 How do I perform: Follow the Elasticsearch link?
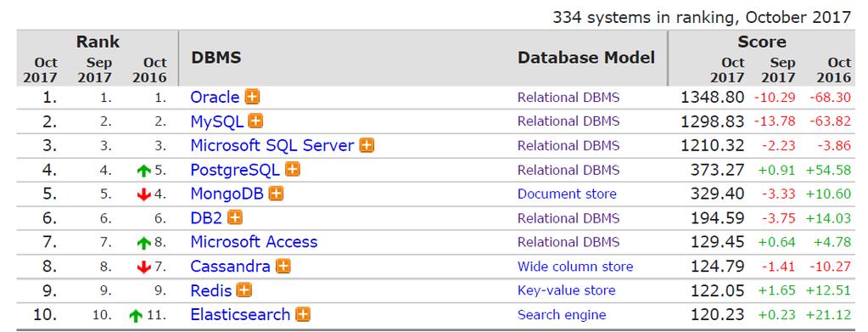click(240, 315)
